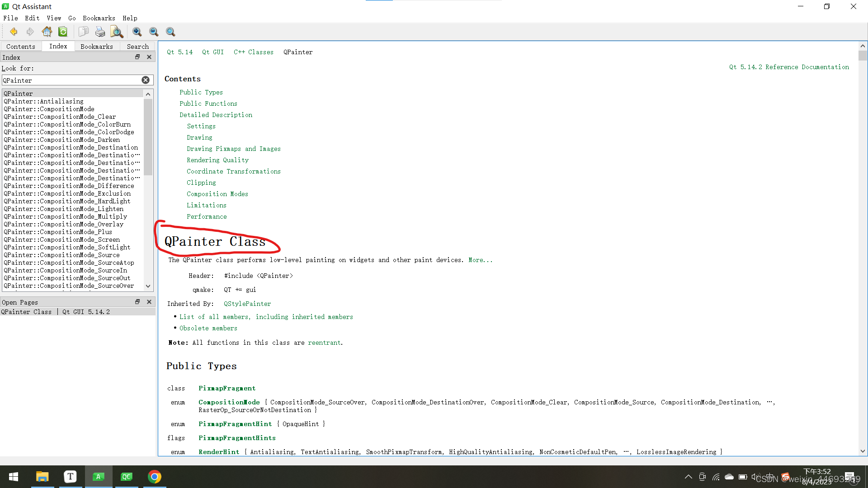Jump to Rendering Quality section link
The height and width of the screenshot is (488, 868).
[217, 160]
